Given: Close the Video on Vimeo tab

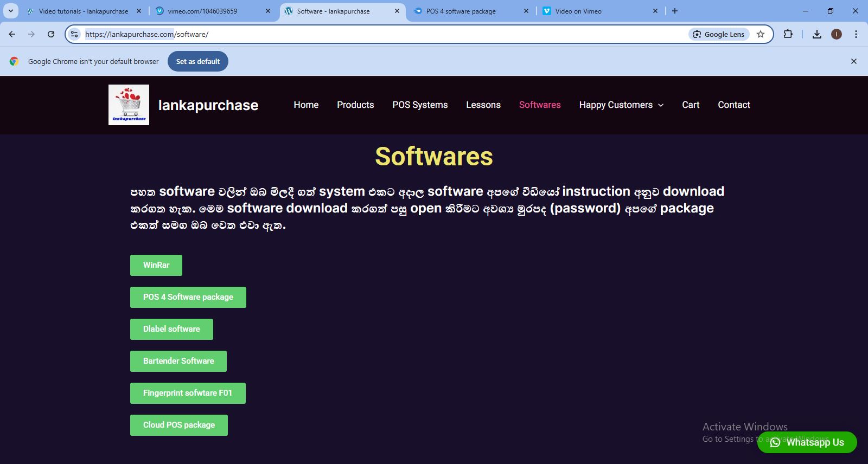Looking at the screenshot, I should (x=655, y=11).
